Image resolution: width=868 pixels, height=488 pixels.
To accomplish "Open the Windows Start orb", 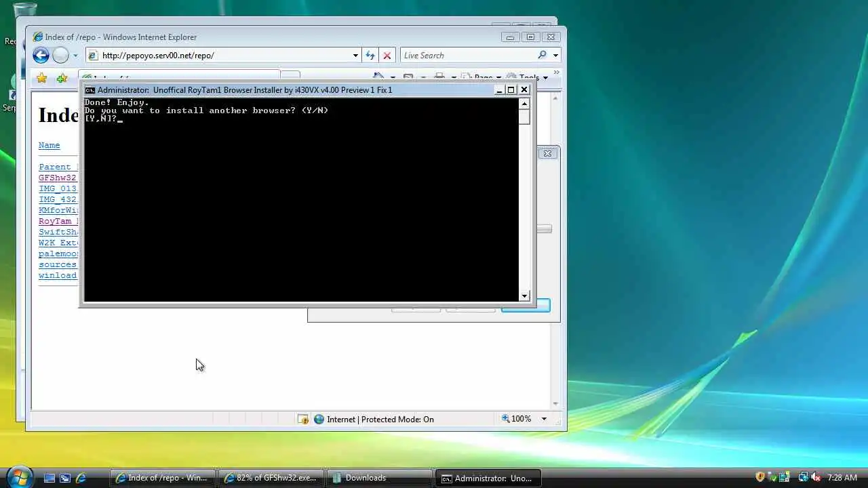I will [x=18, y=477].
